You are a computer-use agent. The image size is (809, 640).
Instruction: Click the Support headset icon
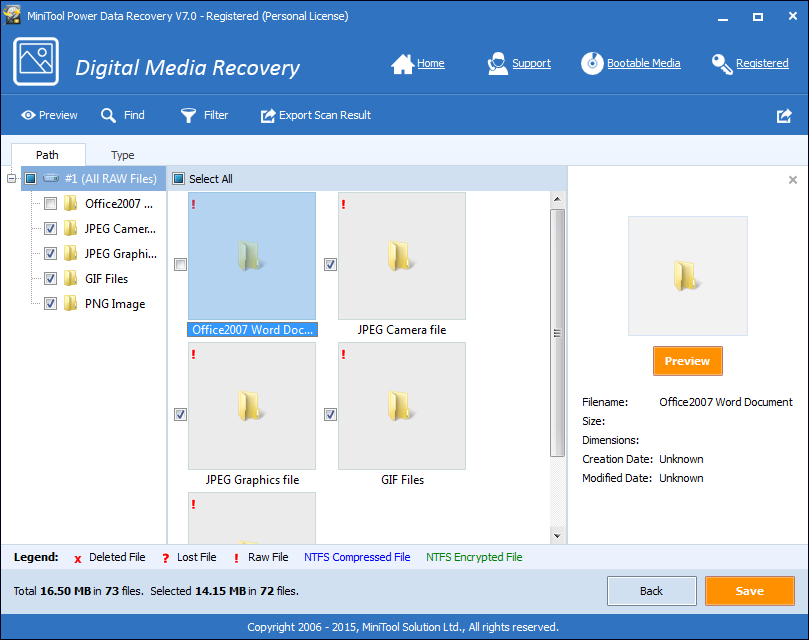497,63
